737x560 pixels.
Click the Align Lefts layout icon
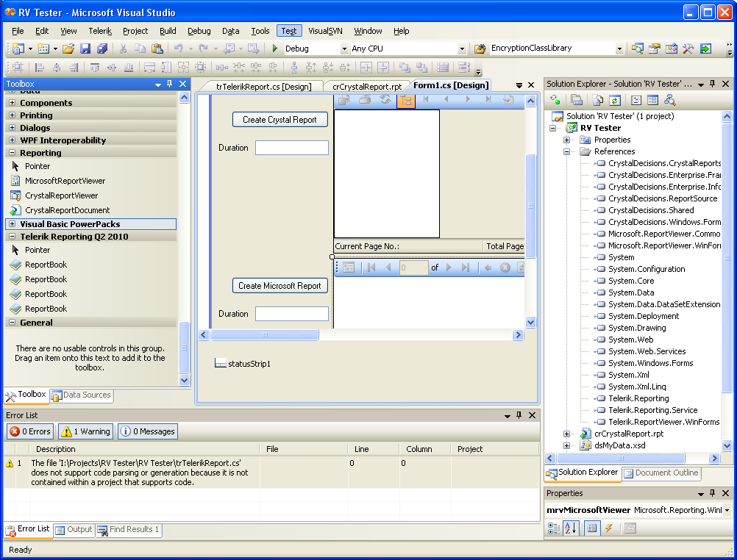click(40, 68)
